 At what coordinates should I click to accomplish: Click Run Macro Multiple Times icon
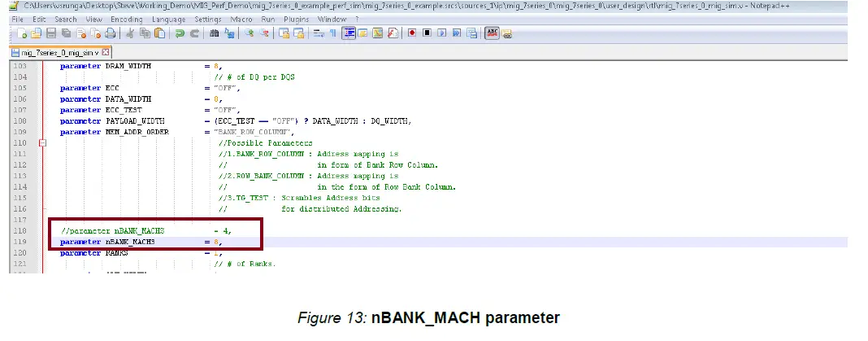click(457, 33)
